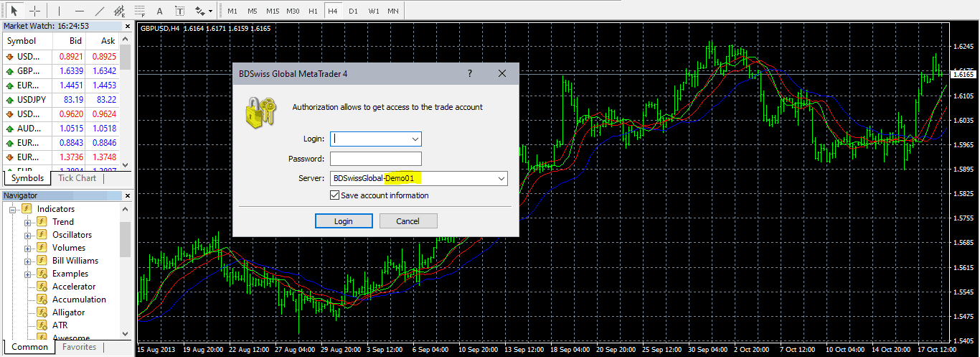Switch chart to M5 timeframe
This screenshot has width=980, height=357.
253,11
